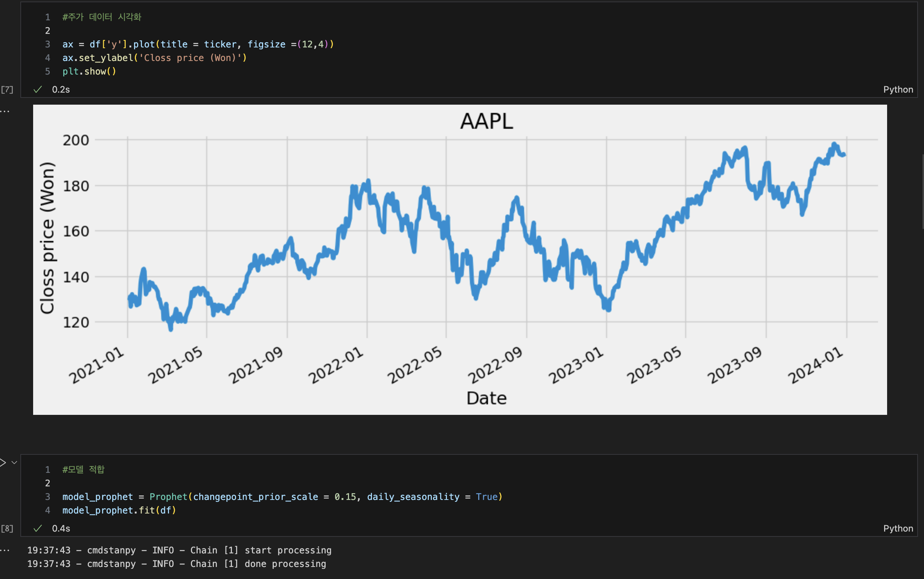This screenshot has height=579, width=924.
Task: Click the comment '#주가 데이터 시각화'
Action: tap(102, 17)
